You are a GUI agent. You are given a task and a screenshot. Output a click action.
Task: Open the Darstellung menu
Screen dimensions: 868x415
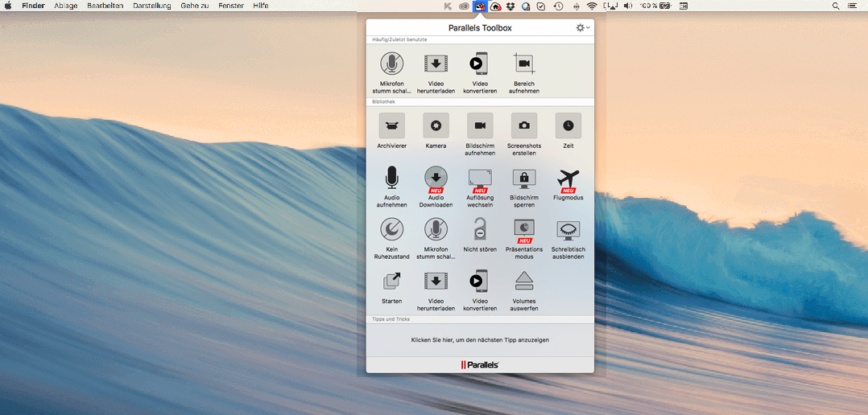(x=151, y=6)
